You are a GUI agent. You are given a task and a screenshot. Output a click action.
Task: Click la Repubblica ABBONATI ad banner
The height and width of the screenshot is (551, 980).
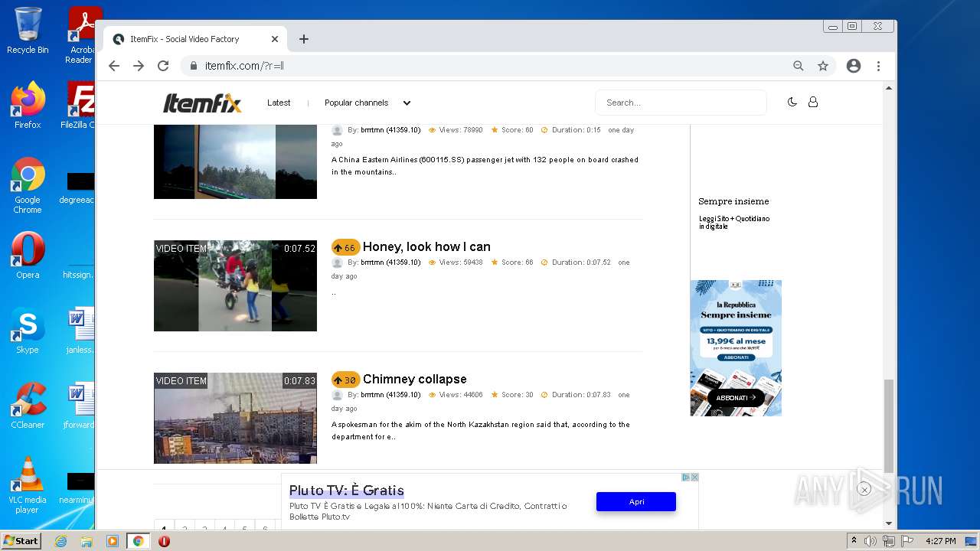point(736,348)
